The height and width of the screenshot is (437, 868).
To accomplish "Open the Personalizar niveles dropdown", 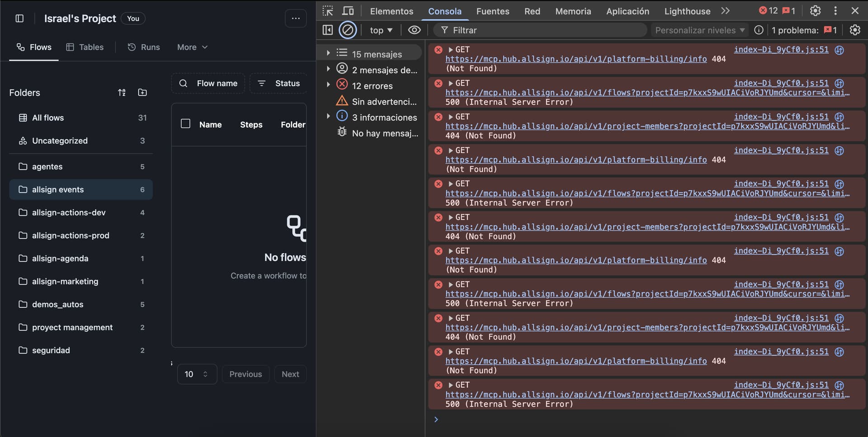I will [x=699, y=30].
